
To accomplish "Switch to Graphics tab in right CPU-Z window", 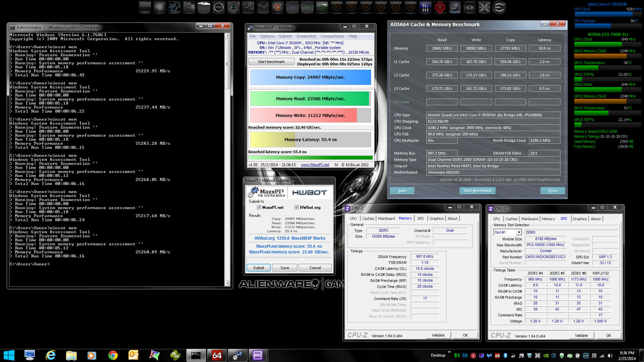I will 580,219.
